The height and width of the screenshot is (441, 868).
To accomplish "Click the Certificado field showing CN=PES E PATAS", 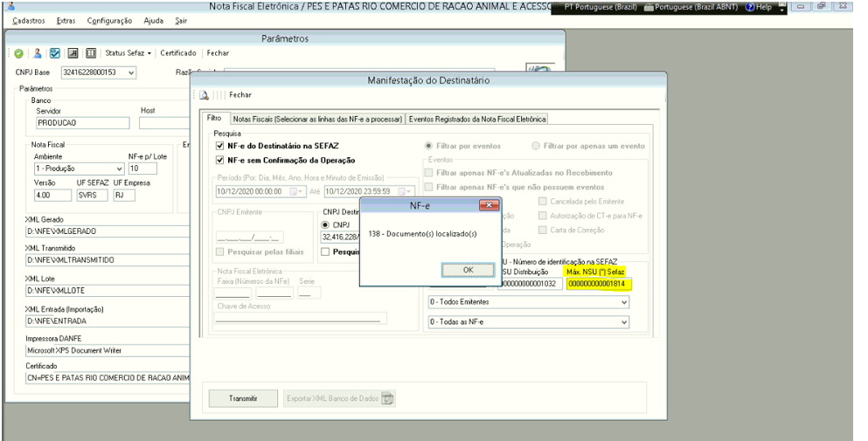I will coord(108,378).
